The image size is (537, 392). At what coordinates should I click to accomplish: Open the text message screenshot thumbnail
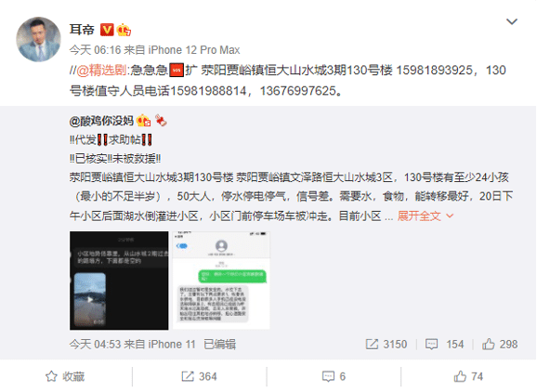[221, 281]
